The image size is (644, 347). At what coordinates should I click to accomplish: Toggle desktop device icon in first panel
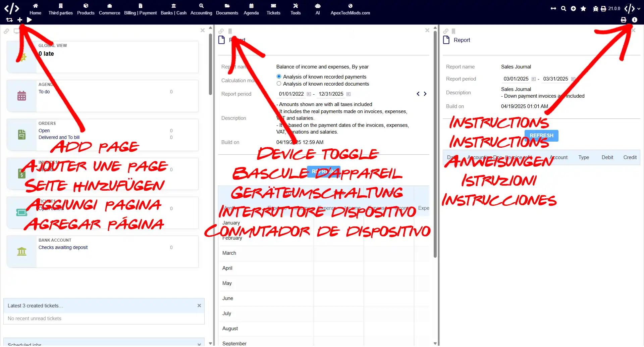pyautogui.click(x=16, y=31)
